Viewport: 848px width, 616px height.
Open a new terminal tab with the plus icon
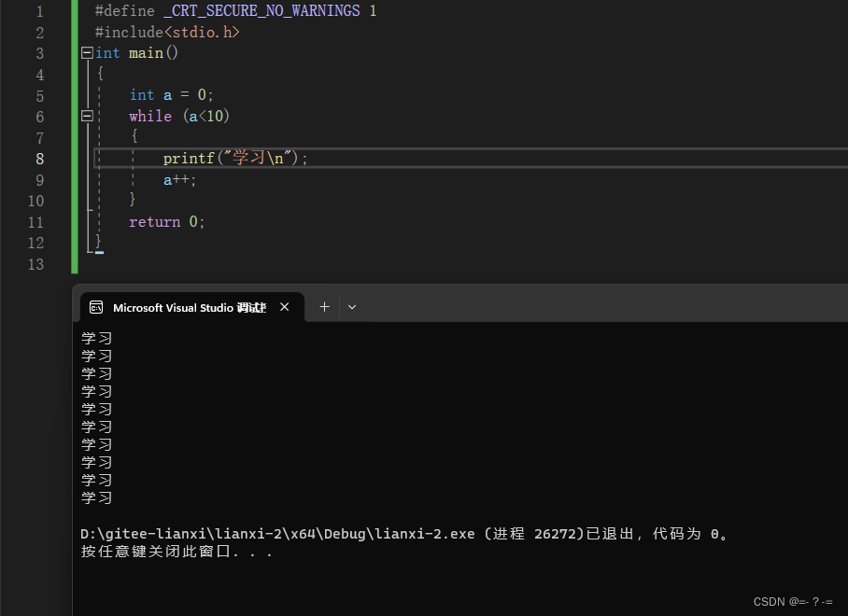pos(324,306)
